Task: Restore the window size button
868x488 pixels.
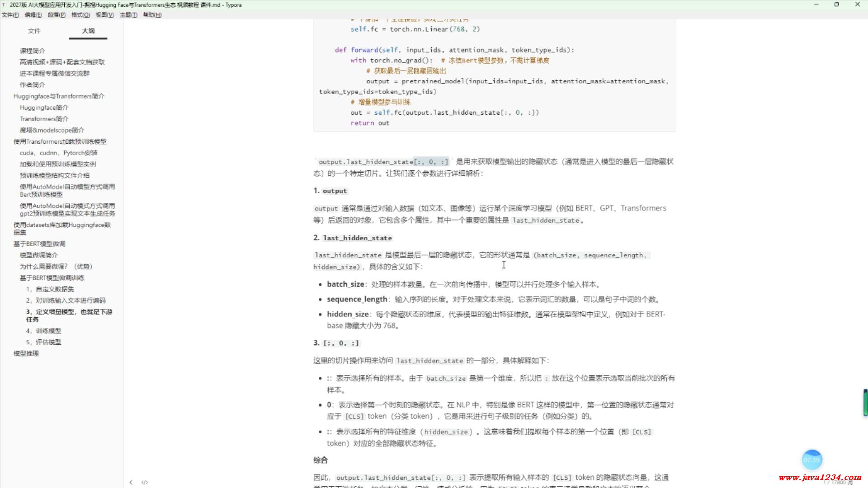Action: click(836, 5)
